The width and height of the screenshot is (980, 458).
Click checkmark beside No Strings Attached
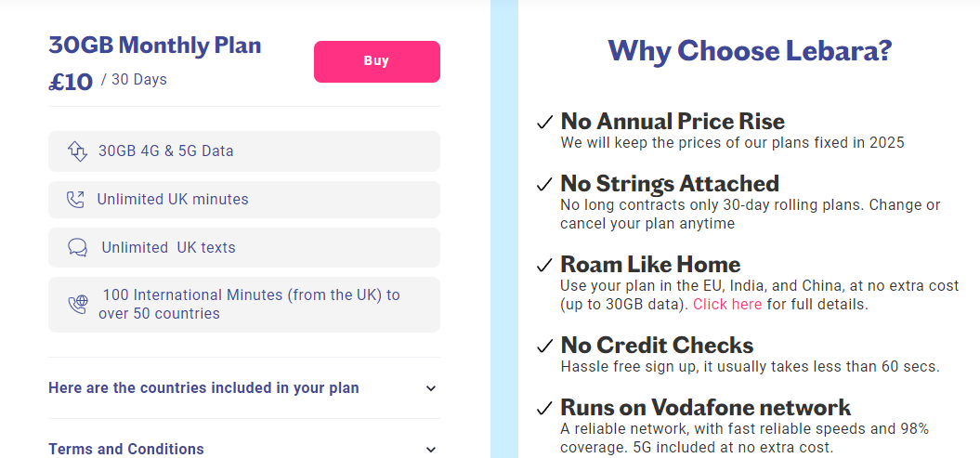tap(545, 184)
